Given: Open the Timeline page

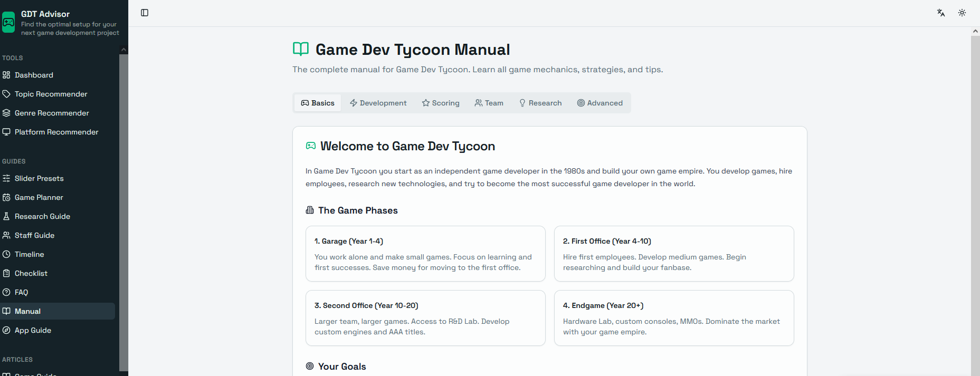Looking at the screenshot, I should coord(58,254).
